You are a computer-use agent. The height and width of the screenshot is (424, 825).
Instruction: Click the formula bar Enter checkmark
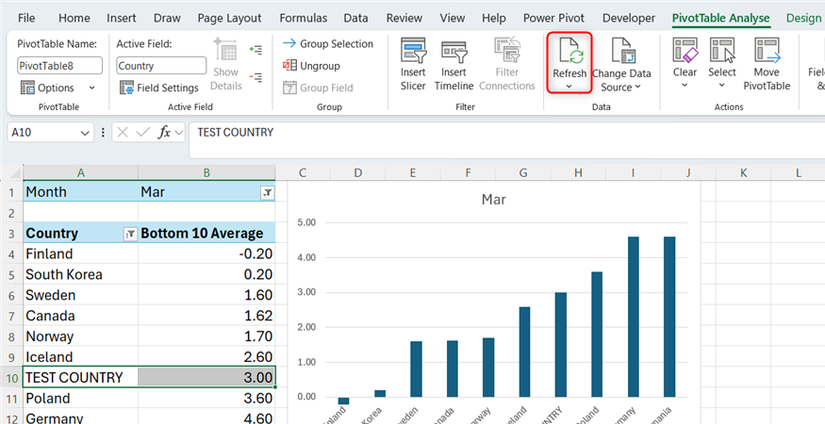143,133
